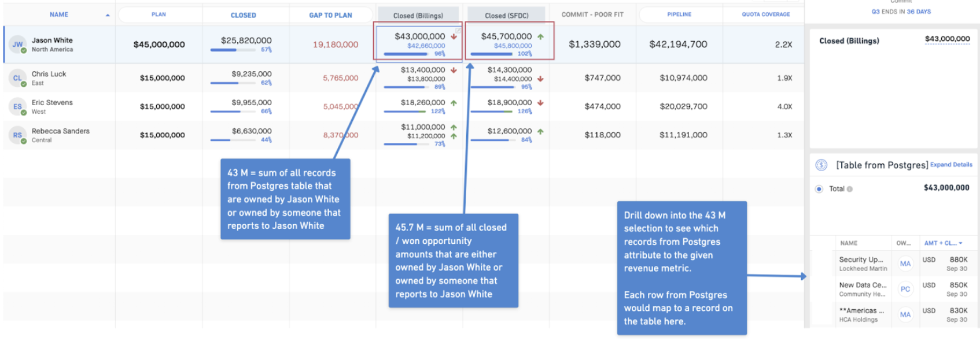
Task: Click Jason White's JW avatar
Action: [17, 45]
